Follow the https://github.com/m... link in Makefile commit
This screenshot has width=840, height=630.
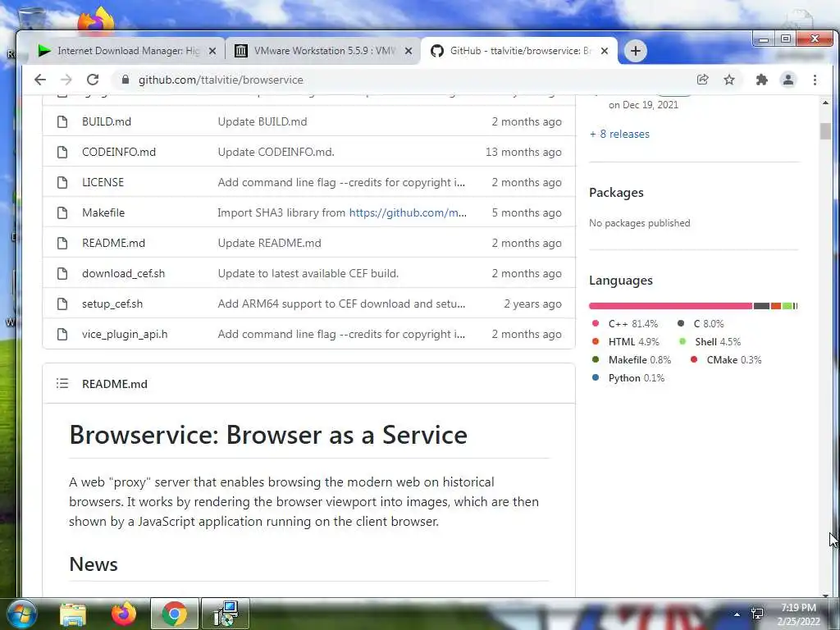(408, 212)
